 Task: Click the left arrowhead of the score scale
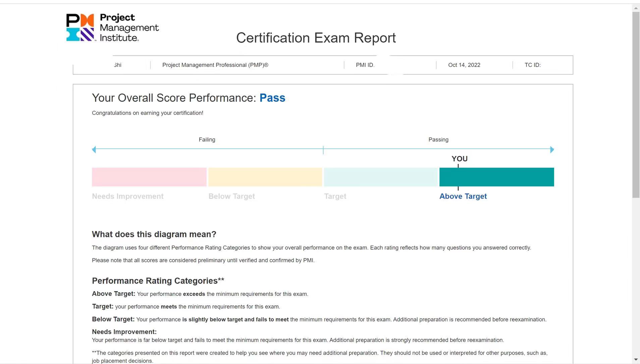pyautogui.click(x=94, y=150)
